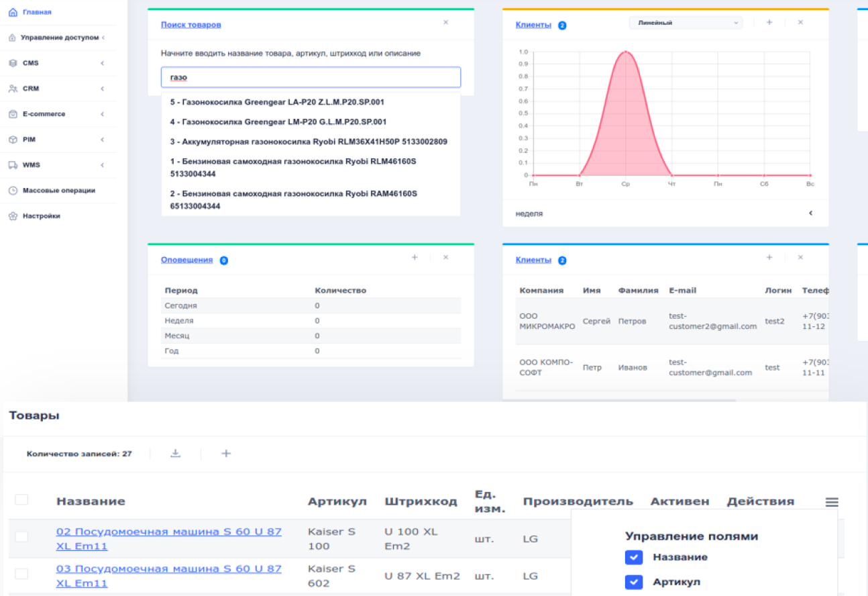The width and height of the screenshot is (868, 596).
Task: Expand the WMS sidebar submenu chevron
Action: click(103, 165)
